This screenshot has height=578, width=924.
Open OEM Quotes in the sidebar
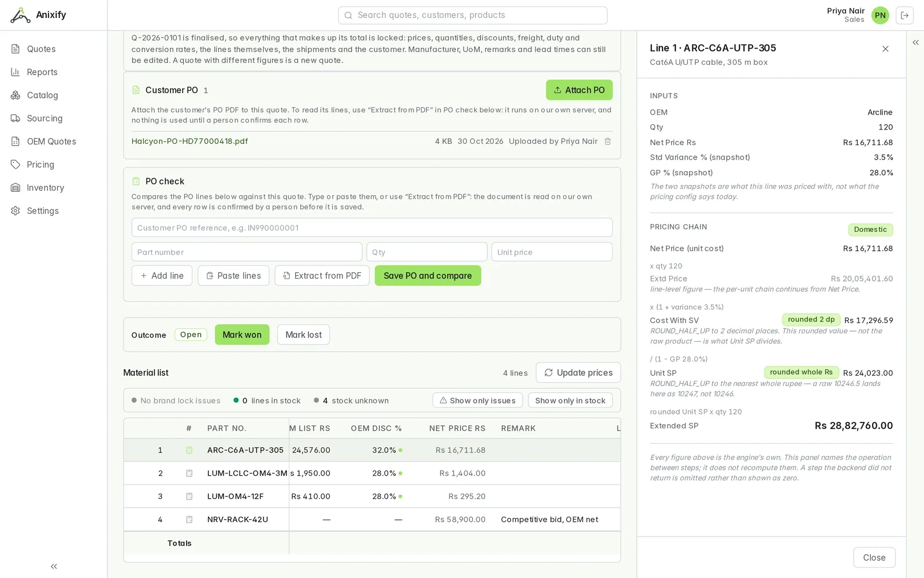(x=53, y=142)
